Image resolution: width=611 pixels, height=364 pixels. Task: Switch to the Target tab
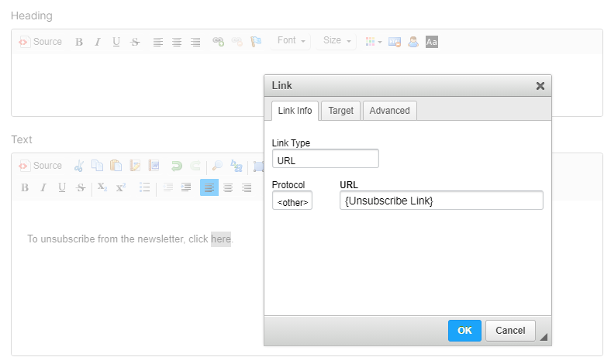[340, 111]
